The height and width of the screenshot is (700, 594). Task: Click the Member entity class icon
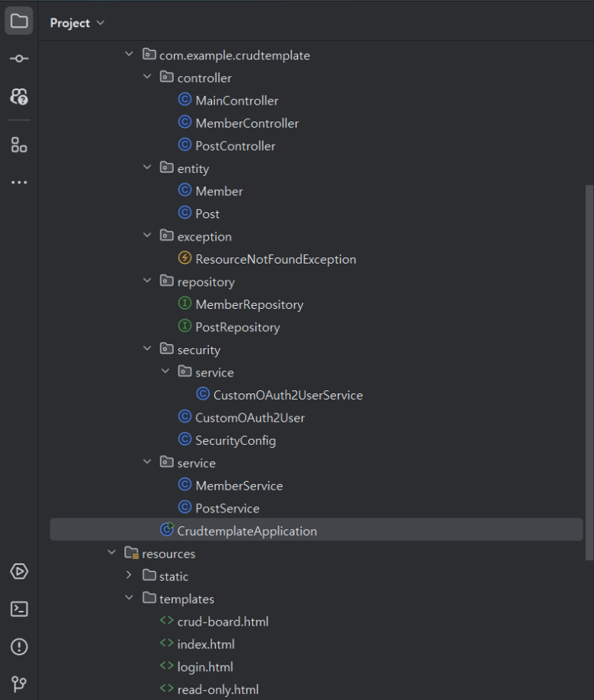[184, 191]
